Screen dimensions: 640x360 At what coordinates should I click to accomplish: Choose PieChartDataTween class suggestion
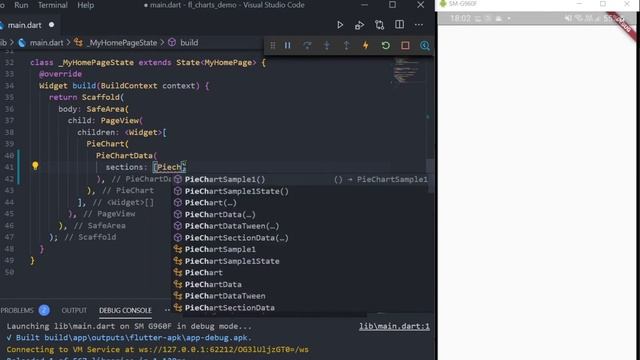click(302, 296)
